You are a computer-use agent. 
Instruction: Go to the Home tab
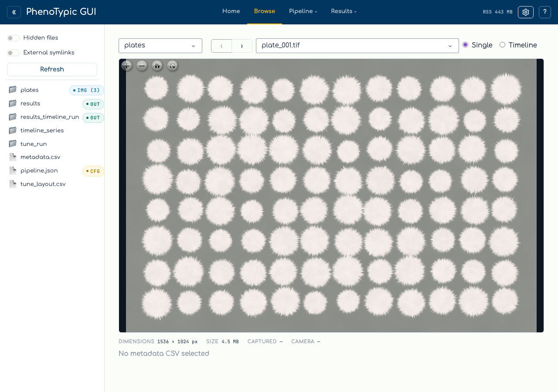(x=231, y=11)
